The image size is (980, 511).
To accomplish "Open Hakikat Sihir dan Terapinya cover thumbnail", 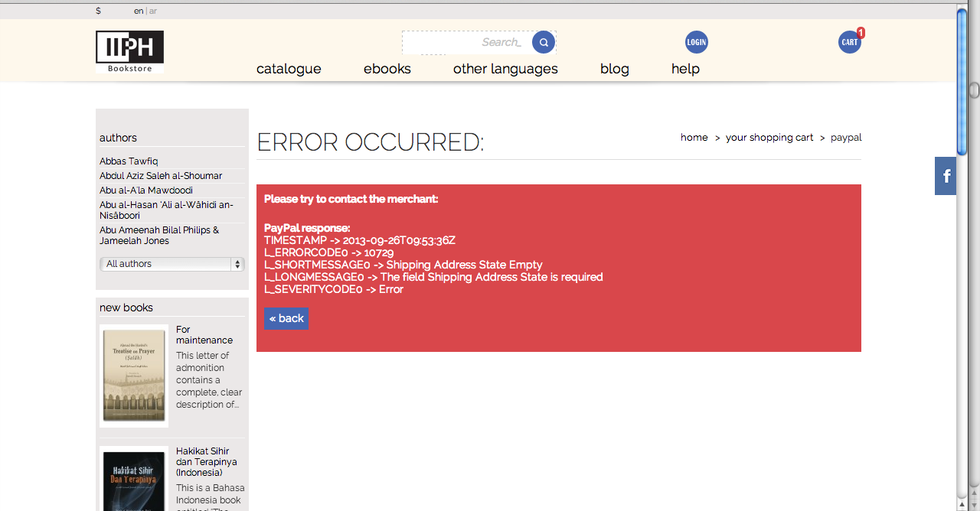I will click(134, 479).
